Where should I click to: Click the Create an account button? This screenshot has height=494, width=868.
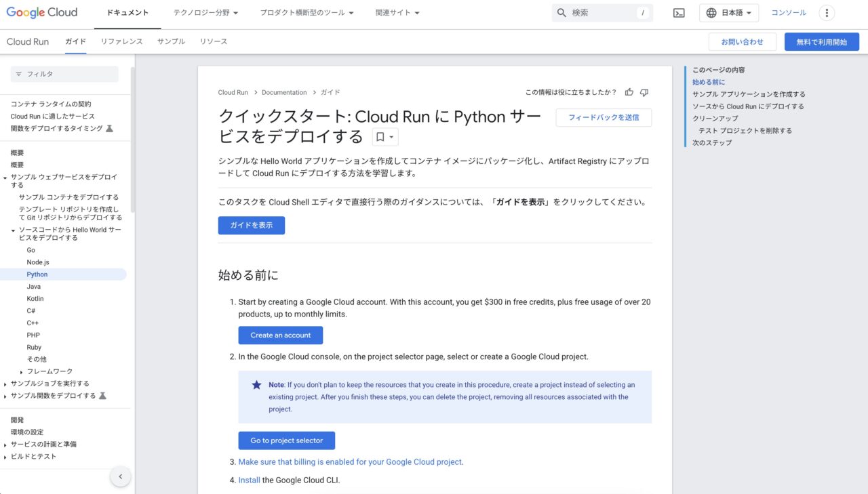[x=281, y=335]
